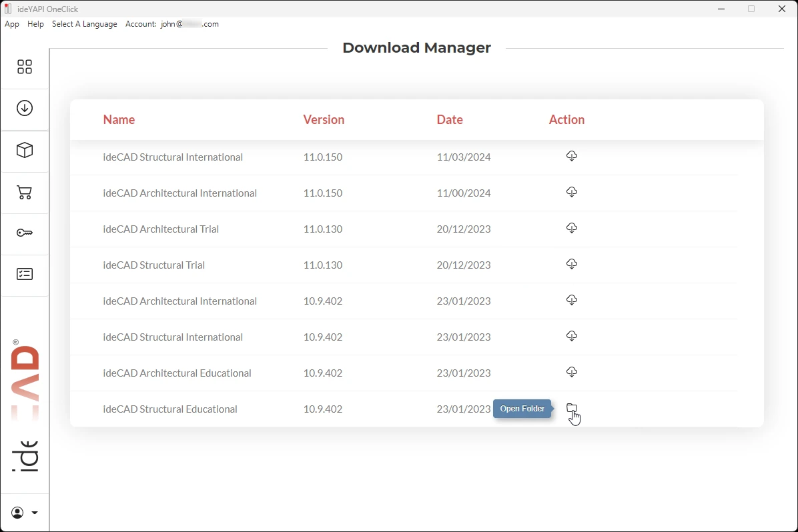Viewport: 798px width, 532px height.
Task: Click the Name column header
Action: coord(119,120)
